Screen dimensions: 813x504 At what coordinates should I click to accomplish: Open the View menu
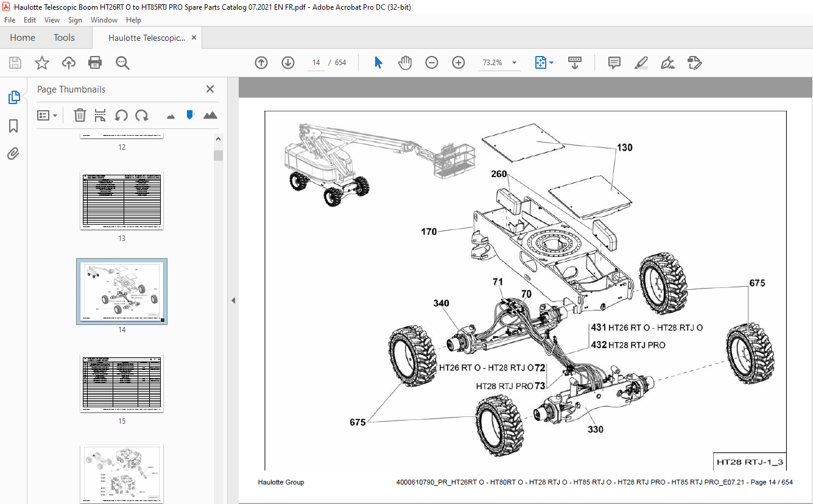[x=52, y=20]
